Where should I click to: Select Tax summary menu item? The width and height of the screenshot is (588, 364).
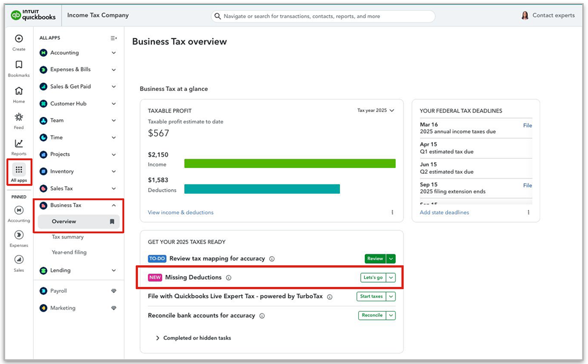68,237
